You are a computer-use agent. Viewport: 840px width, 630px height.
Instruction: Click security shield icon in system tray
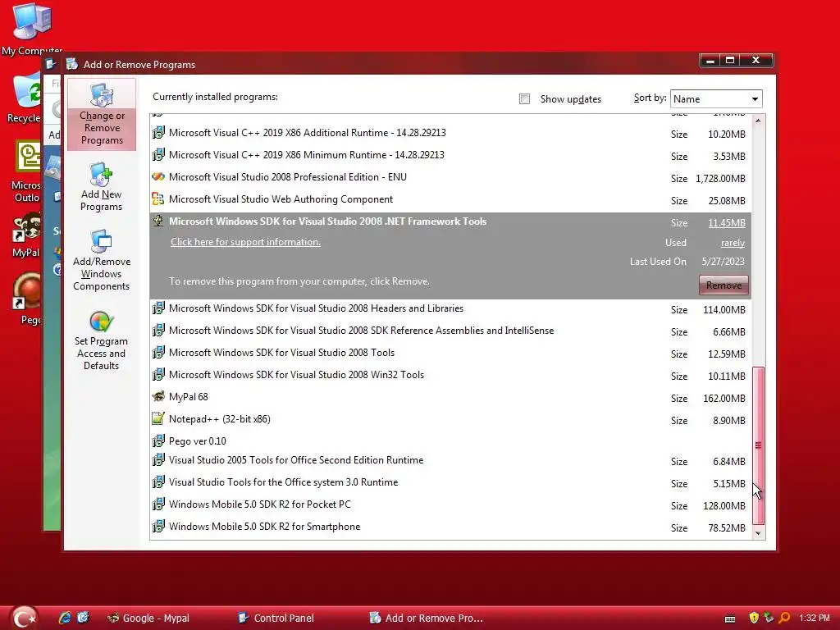pyautogui.click(x=754, y=618)
